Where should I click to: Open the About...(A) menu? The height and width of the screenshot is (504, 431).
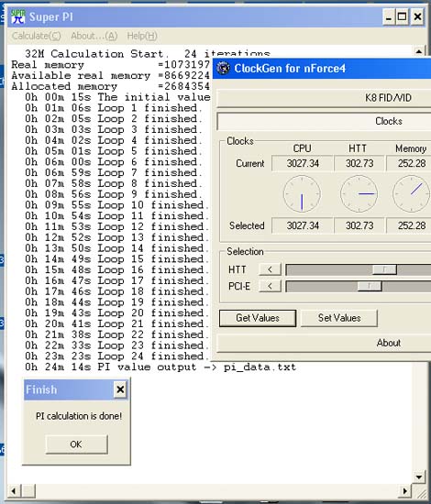click(94, 36)
